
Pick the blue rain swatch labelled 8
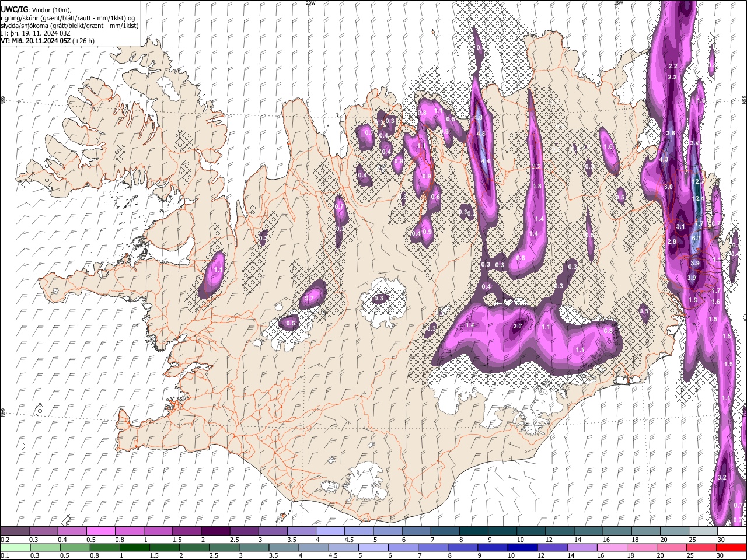[x=463, y=547]
